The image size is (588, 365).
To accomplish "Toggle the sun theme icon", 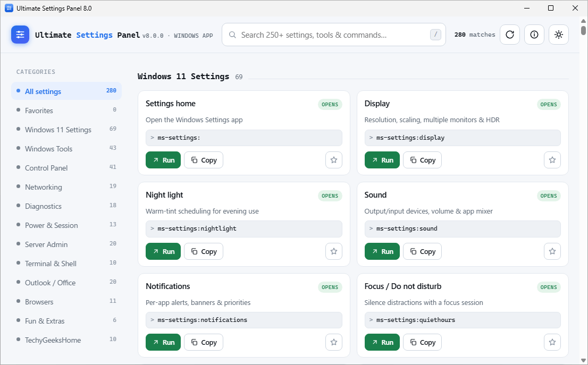I will (x=558, y=35).
